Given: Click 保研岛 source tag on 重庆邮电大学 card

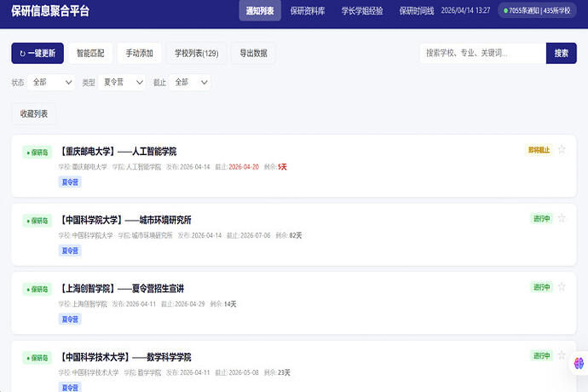Looking at the screenshot, I should tap(37, 152).
